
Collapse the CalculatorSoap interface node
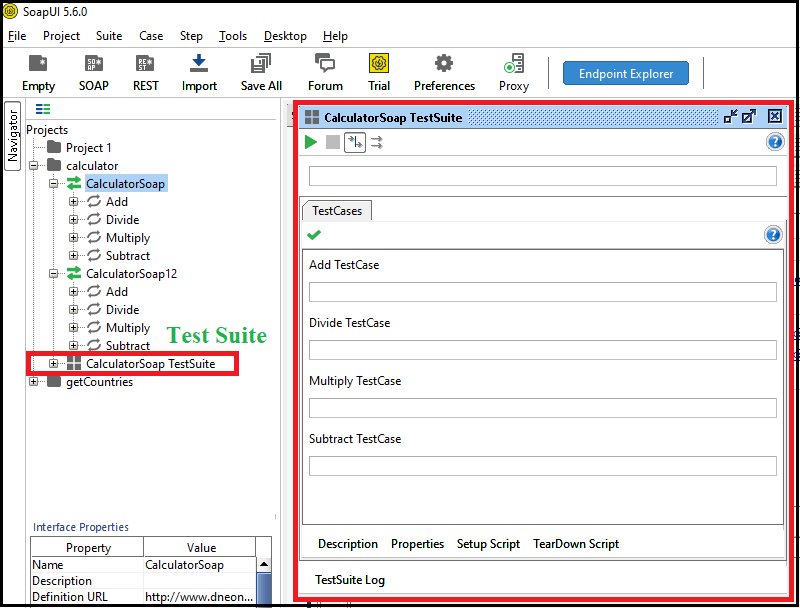[x=54, y=183]
